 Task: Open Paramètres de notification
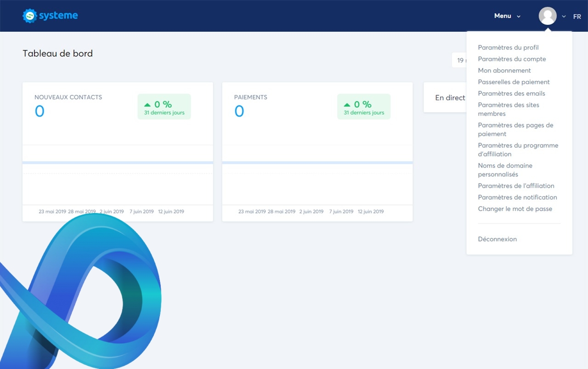[x=517, y=197]
